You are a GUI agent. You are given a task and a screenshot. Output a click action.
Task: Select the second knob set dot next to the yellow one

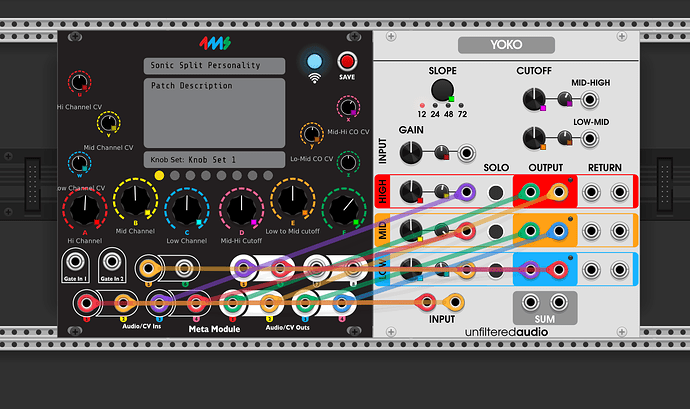pos(175,176)
